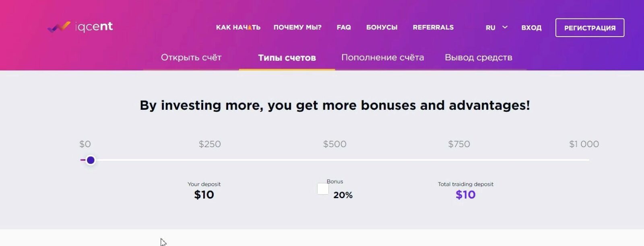Set the slider at the $500 mark
Viewport: 644px width, 246px height.
coord(335,160)
